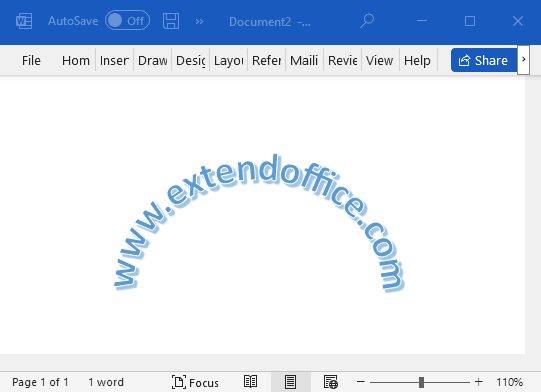Open zoom dialog from 110% level

[x=510, y=382]
